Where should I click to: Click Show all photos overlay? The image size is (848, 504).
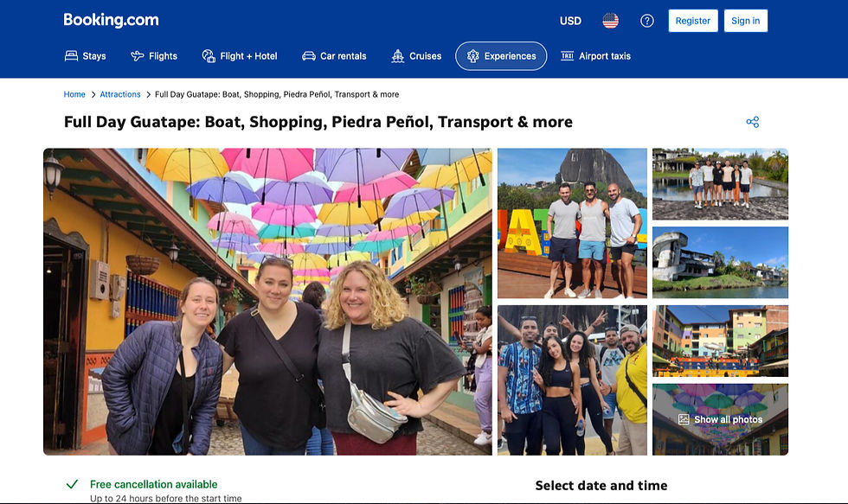tap(721, 419)
